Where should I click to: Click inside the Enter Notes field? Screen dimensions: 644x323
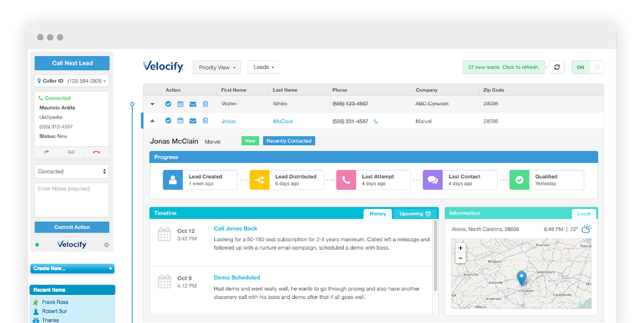click(72, 198)
